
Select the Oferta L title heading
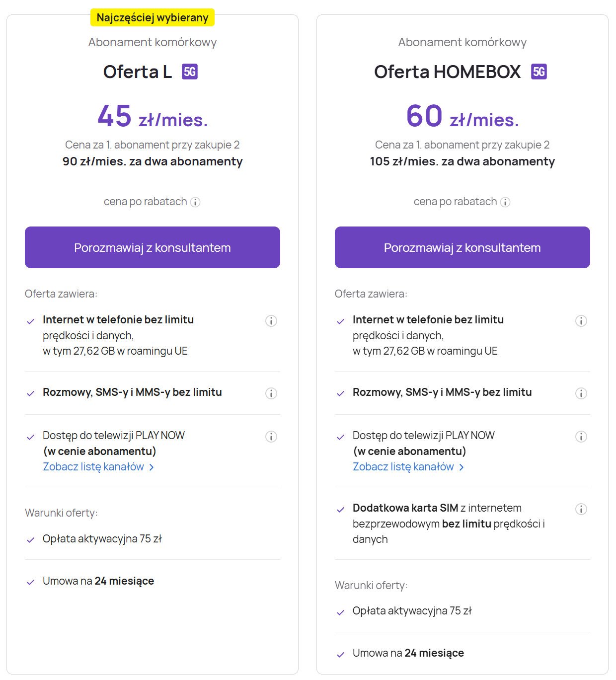(x=138, y=72)
